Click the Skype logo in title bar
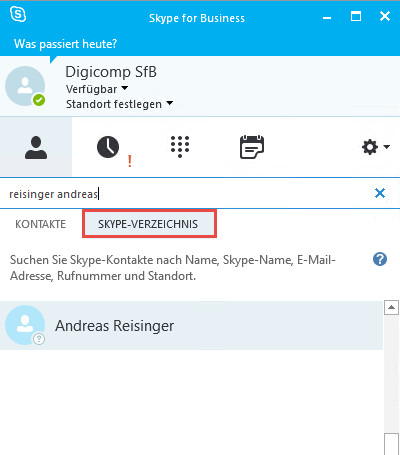This screenshot has width=400, height=455. (x=18, y=14)
